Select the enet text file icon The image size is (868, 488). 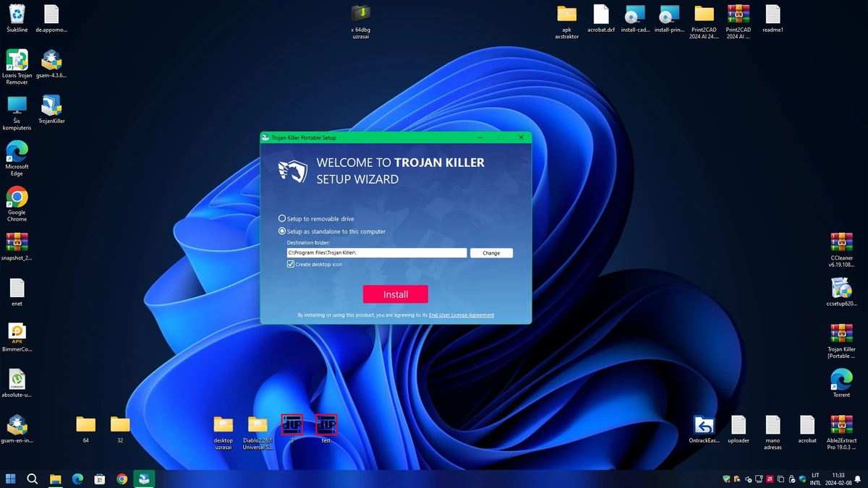point(17,292)
